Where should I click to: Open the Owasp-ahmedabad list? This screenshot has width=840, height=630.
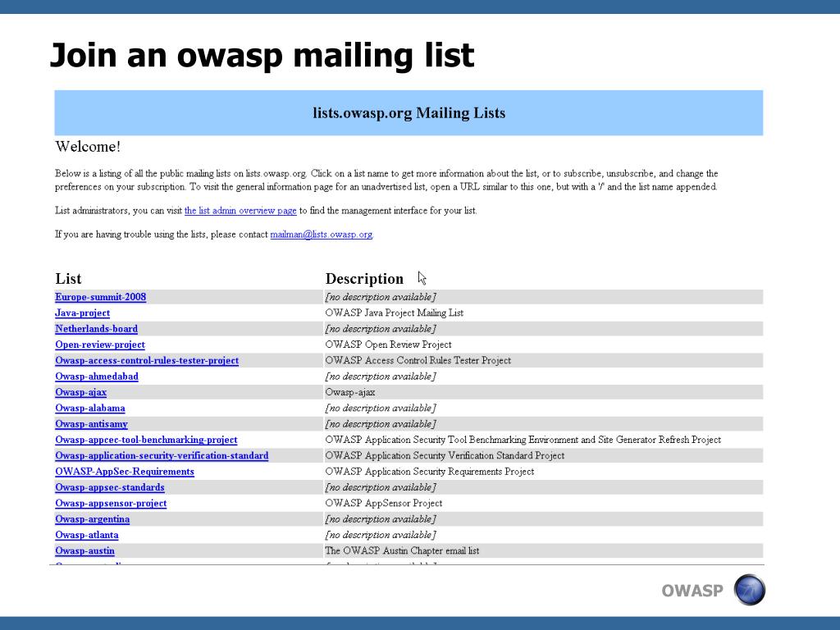[97, 377]
